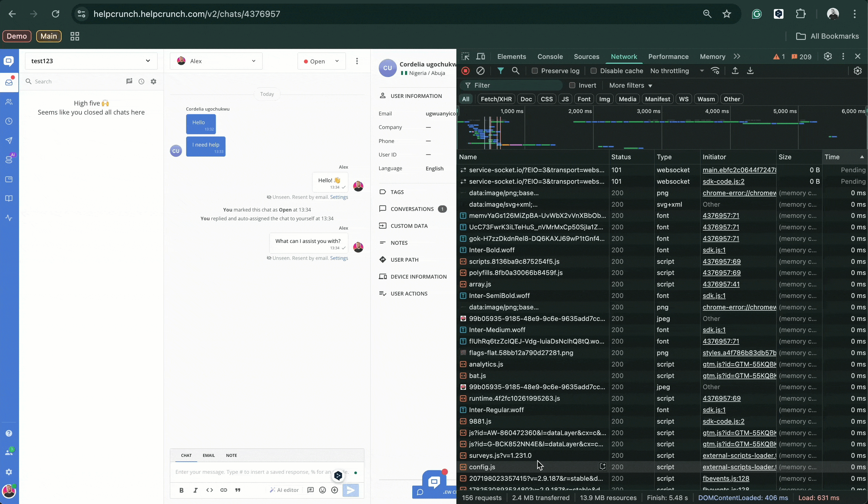Image resolution: width=868 pixels, height=504 pixels.
Task: Click the send message arrow button
Action: click(x=350, y=490)
